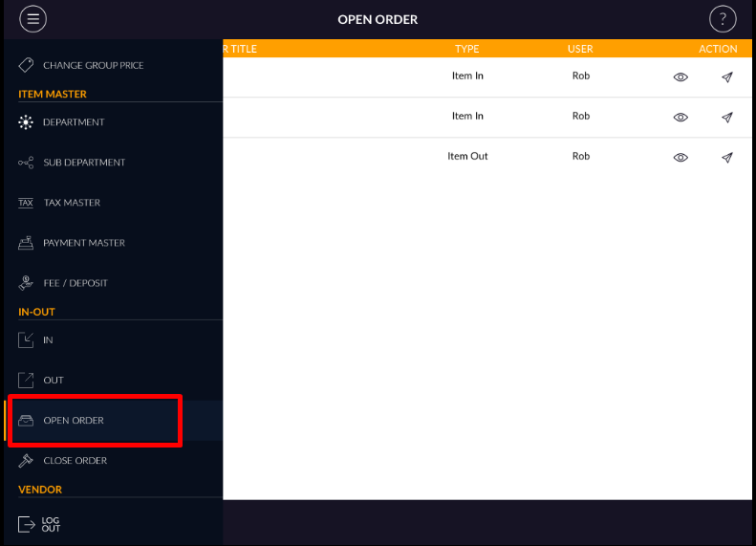This screenshot has height=546, width=756.
Task: Click the TYPE column header
Action: 467,49
